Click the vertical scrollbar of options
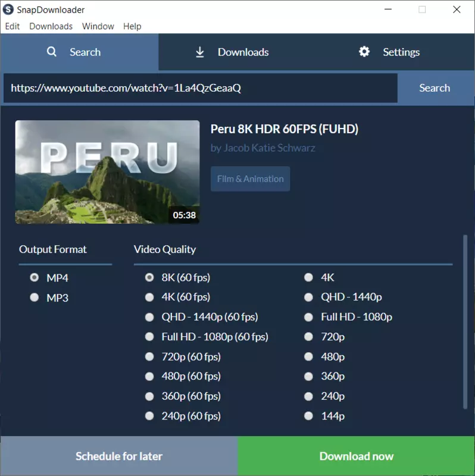This screenshot has width=475, height=476. click(x=465, y=322)
